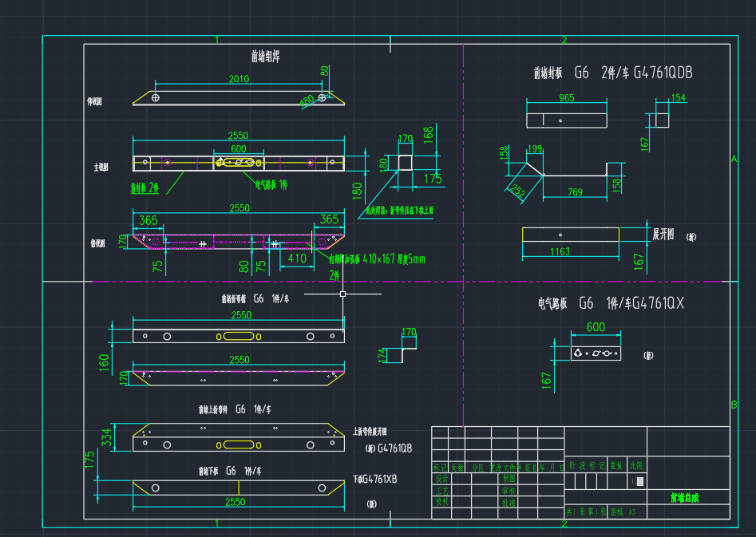This screenshot has width=756, height=537.
Task: Select the 174 dimension on the bend profile
Action: 382,355
